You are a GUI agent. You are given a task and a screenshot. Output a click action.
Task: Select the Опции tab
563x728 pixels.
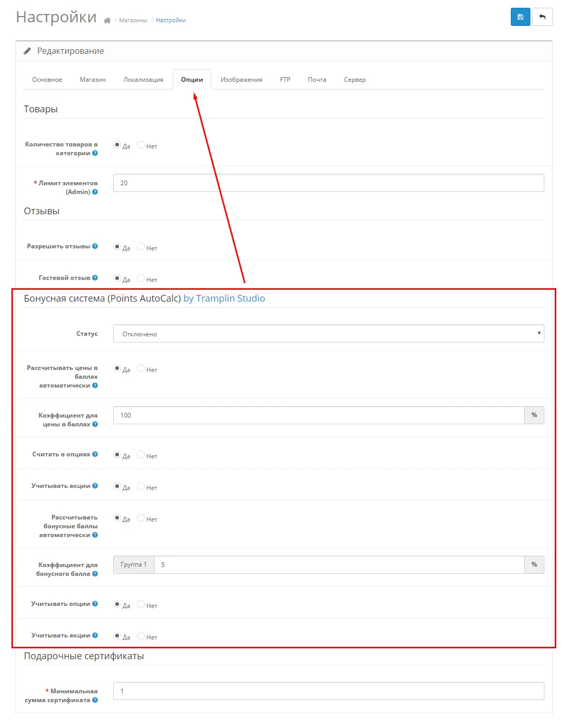click(192, 80)
